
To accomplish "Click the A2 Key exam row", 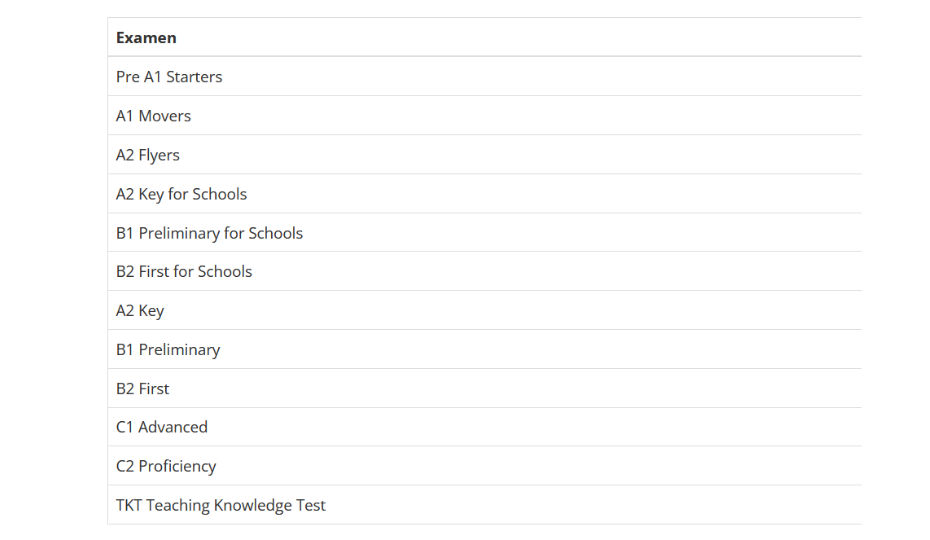I will click(485, 310).
